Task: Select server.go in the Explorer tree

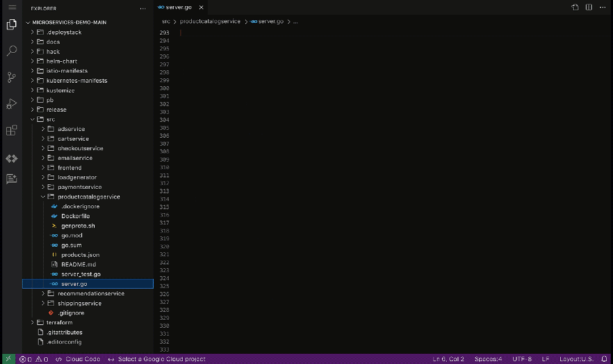Action: coord(88,284)
